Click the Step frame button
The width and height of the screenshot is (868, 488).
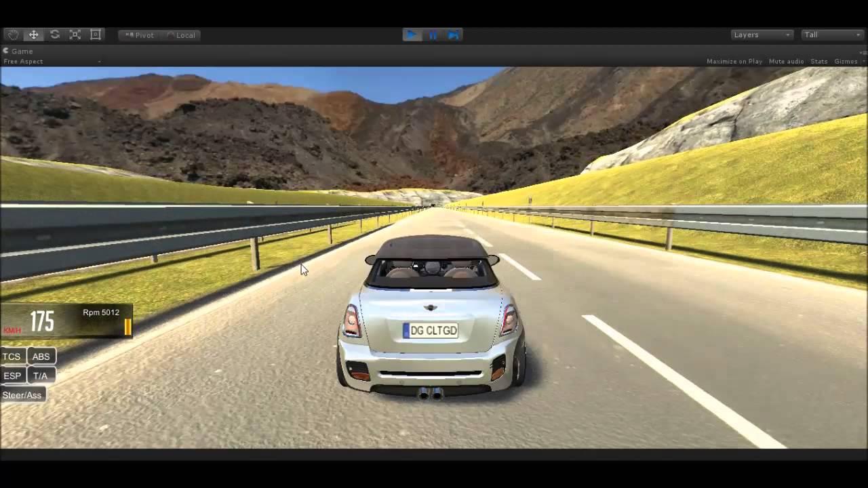point(453,35)
